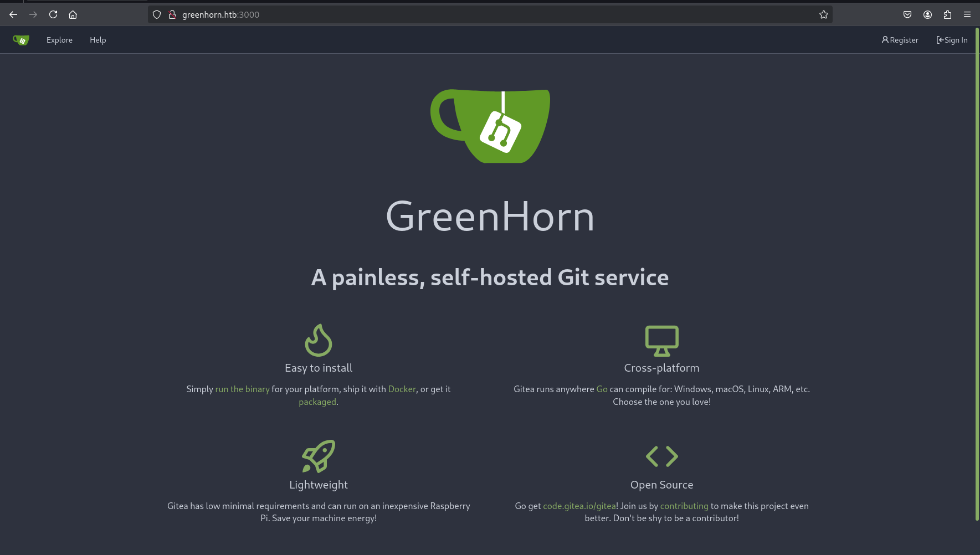Click the Gitea logo in navbar

click(x=21, y=40)
